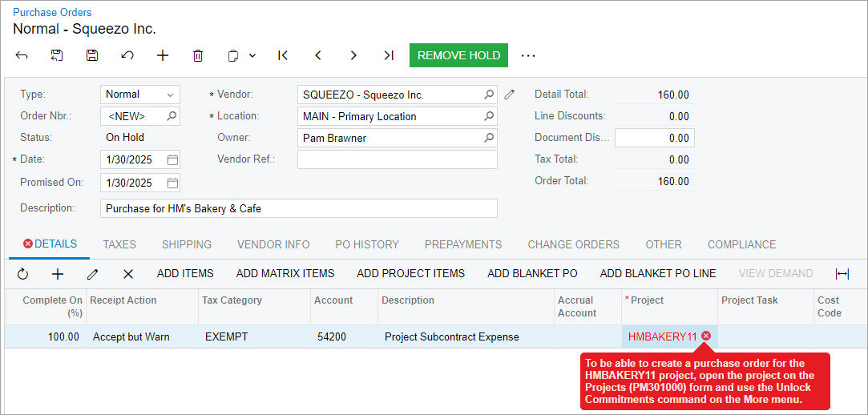Click the Undo changes icon
The image size is (868, 415).
[x=127, y=55]
